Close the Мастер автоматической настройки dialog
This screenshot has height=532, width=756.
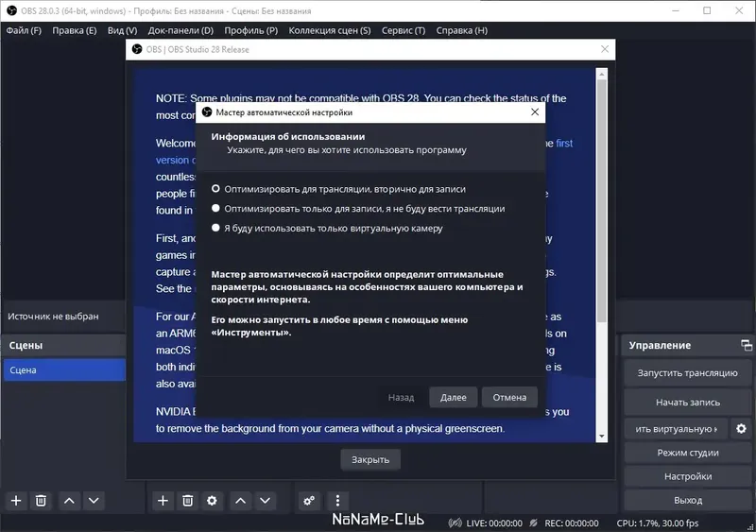click(x=535, y=112)
